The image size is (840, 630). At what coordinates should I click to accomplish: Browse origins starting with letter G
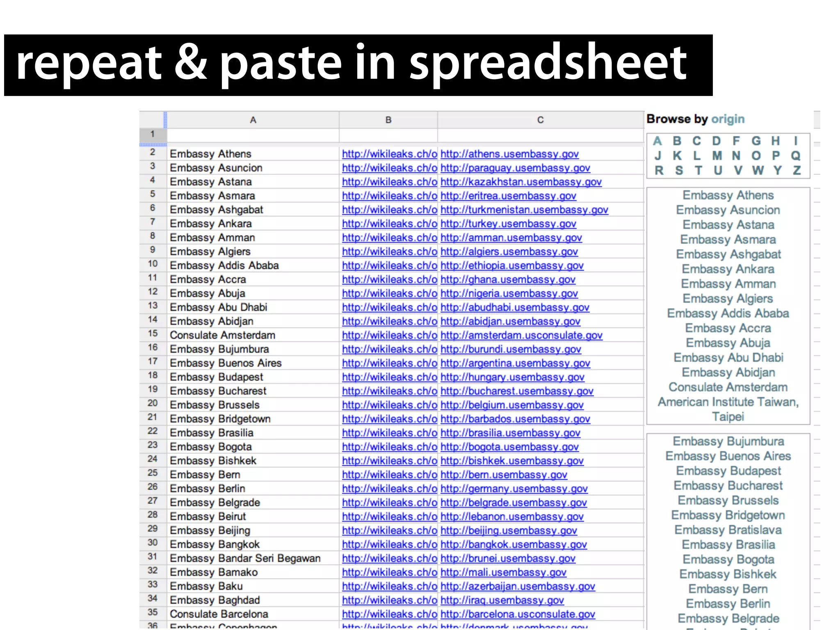click(x=756, y=141)
